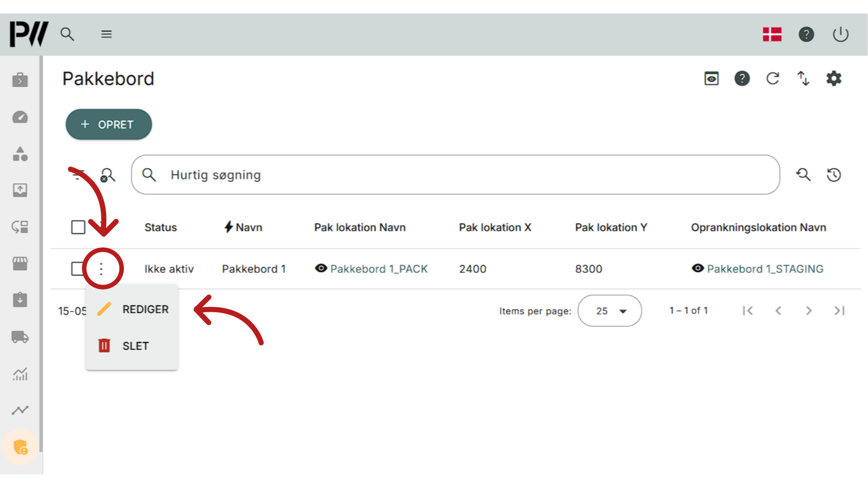868x488 pixels.
Task: Click the Hurtig søgning search field
Action: 455,175
